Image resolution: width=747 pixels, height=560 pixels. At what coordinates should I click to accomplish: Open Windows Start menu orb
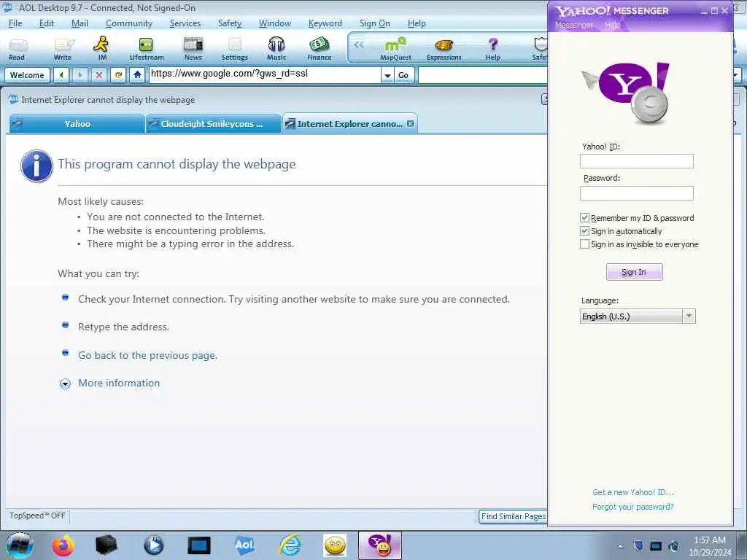tap(20, 545)
